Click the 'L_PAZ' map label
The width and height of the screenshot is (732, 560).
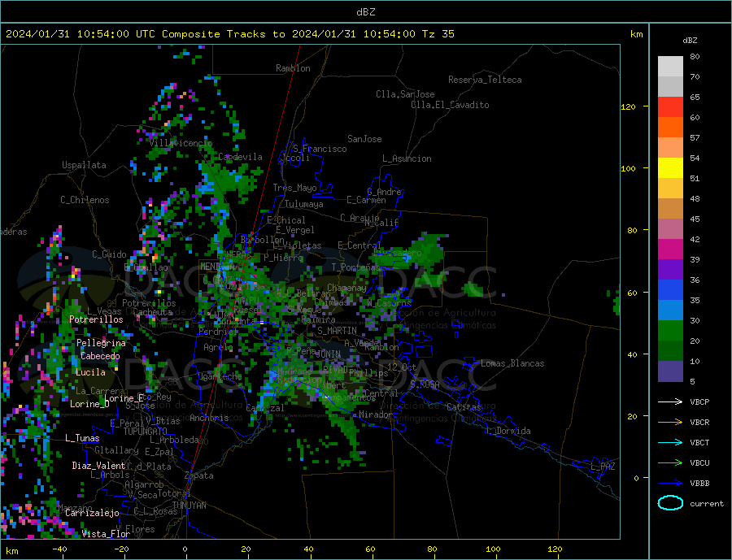[603, 467]
